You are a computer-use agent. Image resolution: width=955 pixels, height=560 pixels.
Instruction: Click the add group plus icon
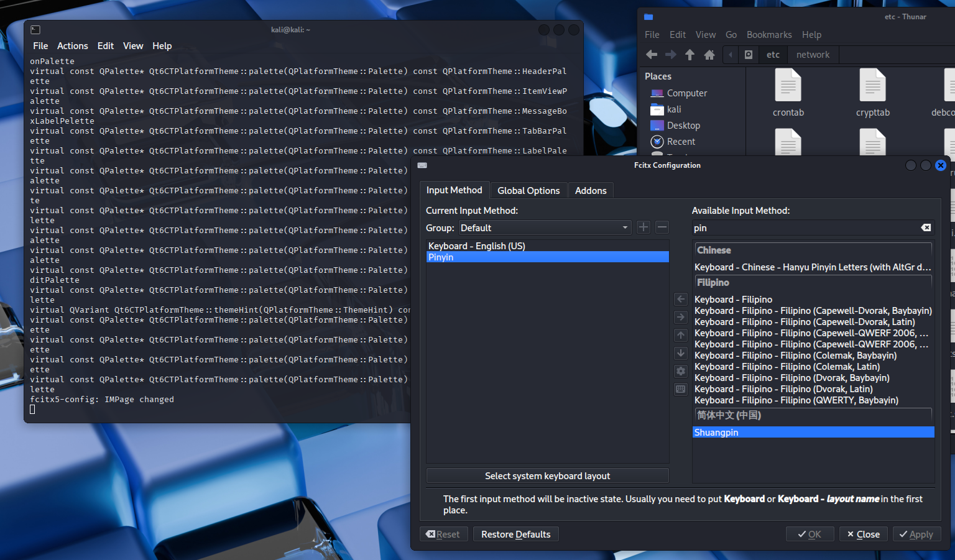coord(644,227)
